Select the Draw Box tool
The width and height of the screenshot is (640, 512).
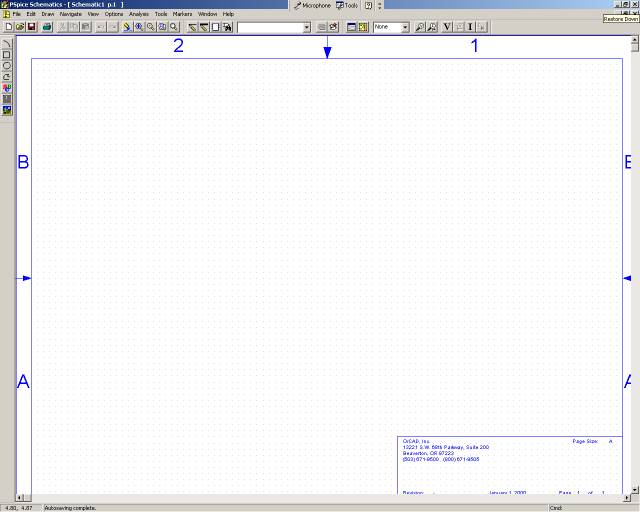pos(7,54)
